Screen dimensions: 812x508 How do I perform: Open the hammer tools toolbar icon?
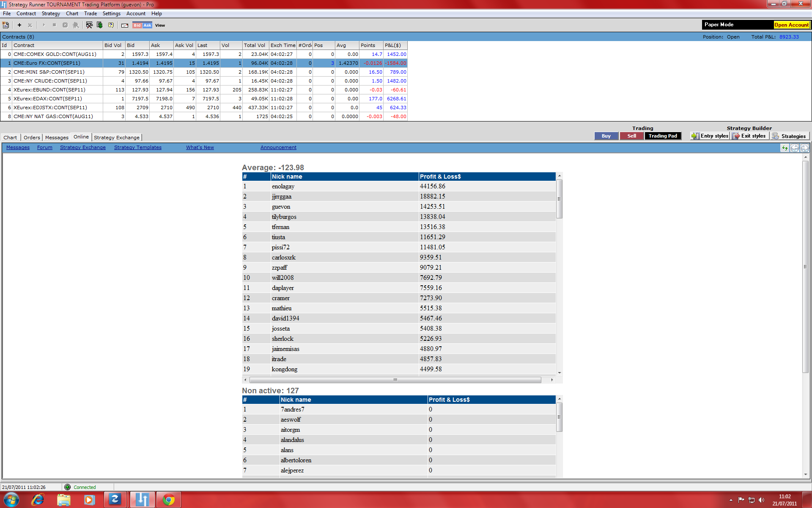pyautogui.click(x=89, y=25)
